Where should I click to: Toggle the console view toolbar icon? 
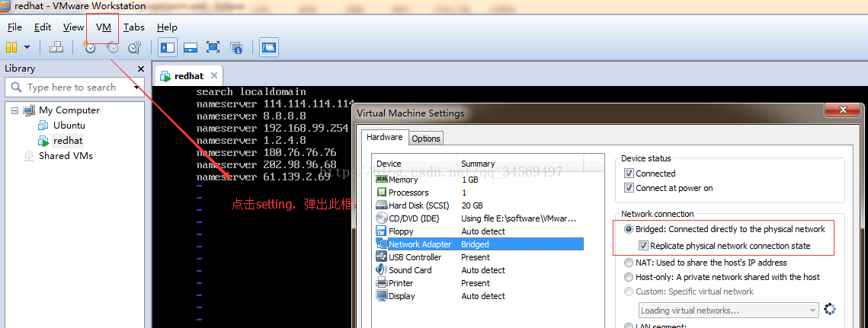tap(269, 48)
